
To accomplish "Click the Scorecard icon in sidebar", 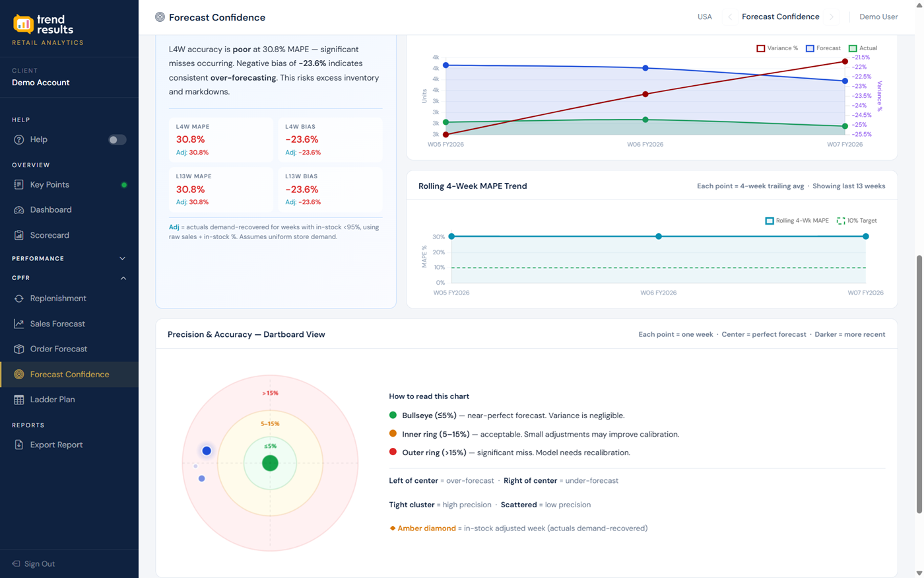I will pyautogui.click(x=18, y=235).
